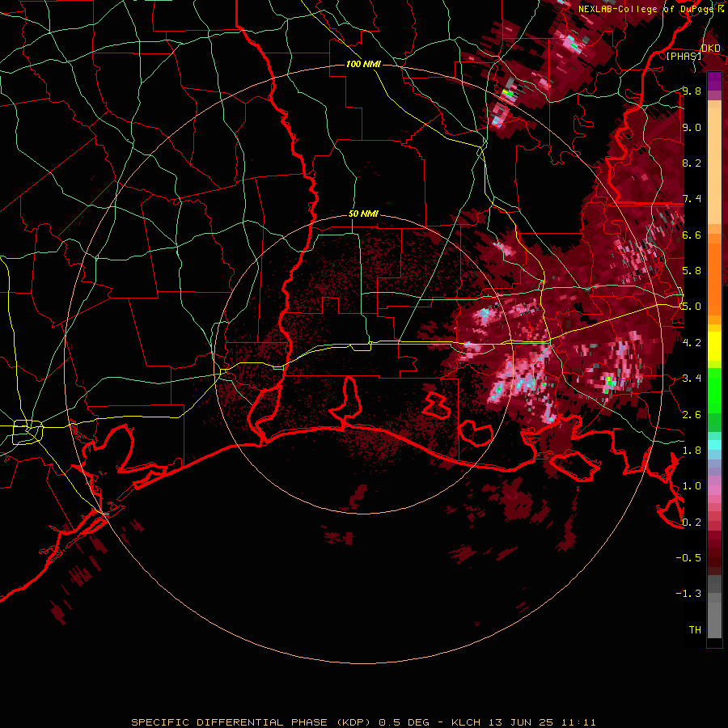
Task: Click the "0.2" color scale value
Action: [x=692, y=523]
